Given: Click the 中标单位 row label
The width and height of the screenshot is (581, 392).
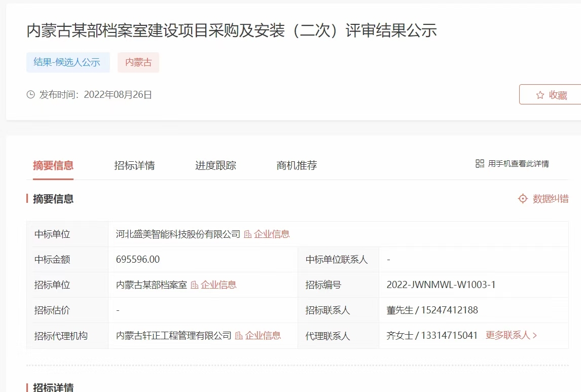Looking at the screenshot, I should (52, 234).
